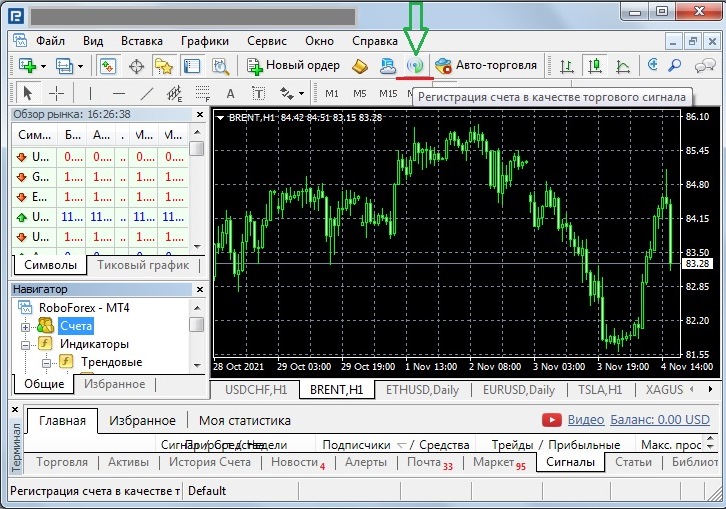This screenshot has height=509, width=726.
Task: Toggle the Авто-торговля button
Action: pyautogui.click(x=487, y=66)
